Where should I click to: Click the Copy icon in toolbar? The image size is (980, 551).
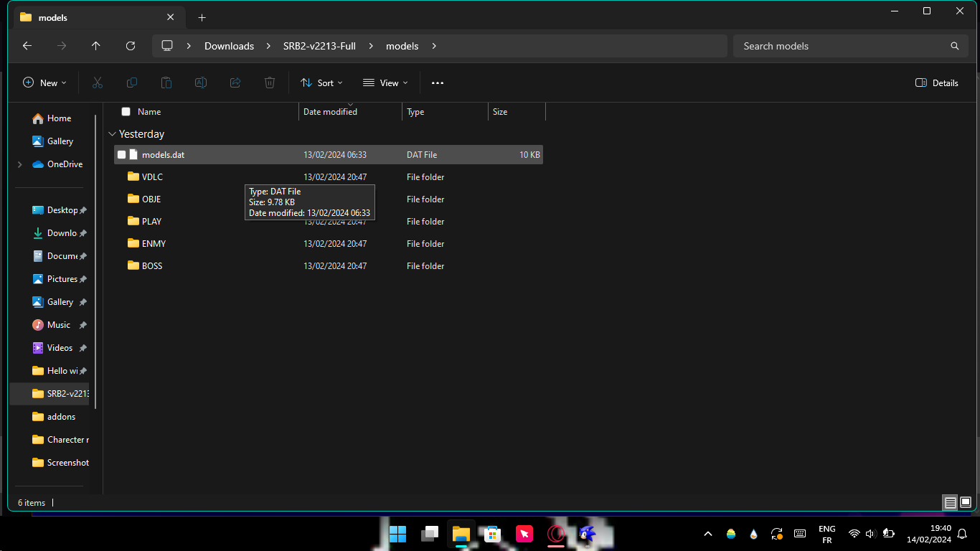click(x=132, y=83)
